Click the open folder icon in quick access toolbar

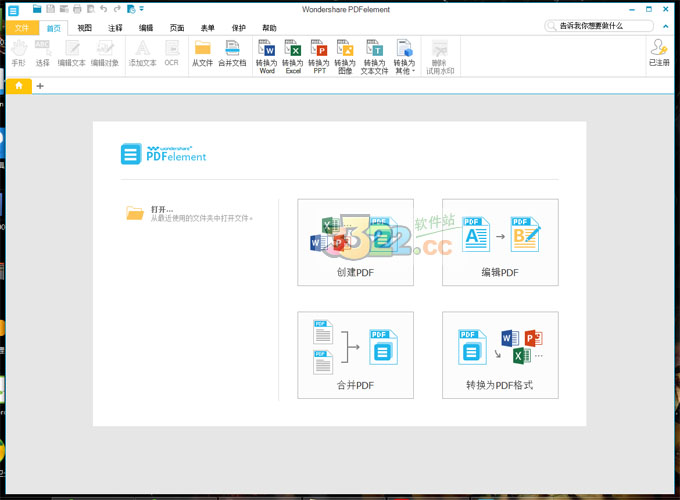pyautogui.click(x=37, y=9)
